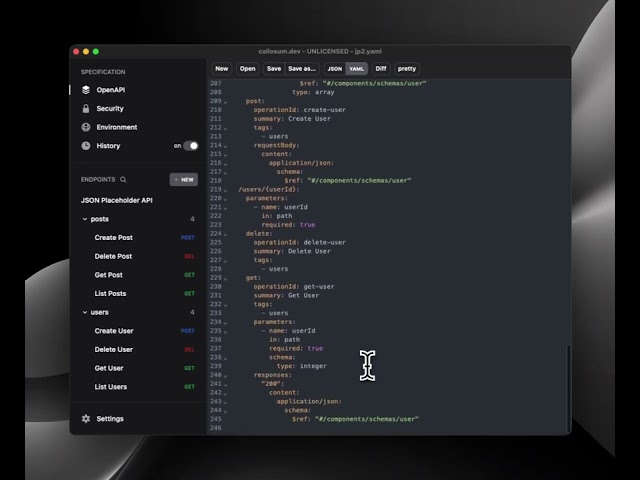This screenshot has height=480, width=640.
Task: Toggle the History on switch
Action: [x=191, y=146]
